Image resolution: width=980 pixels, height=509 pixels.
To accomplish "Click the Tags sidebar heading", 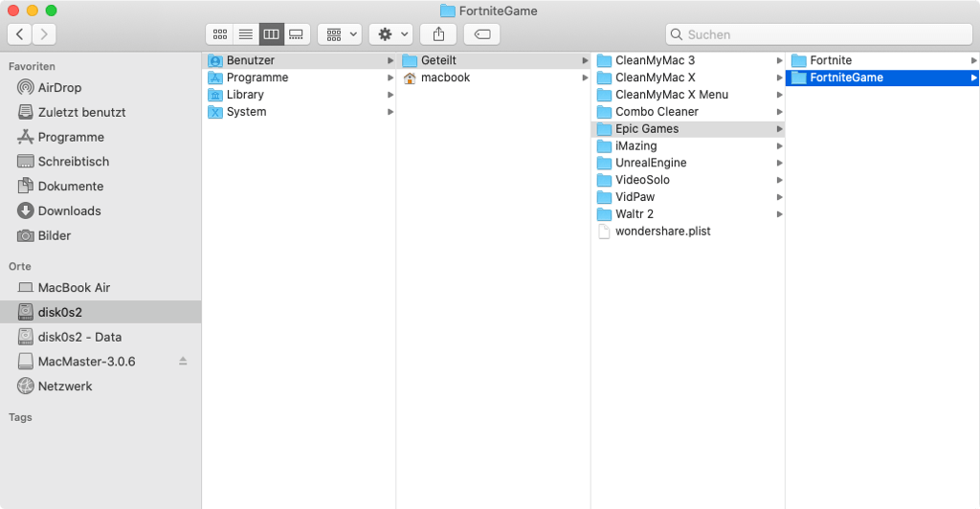I will [20, 417].
